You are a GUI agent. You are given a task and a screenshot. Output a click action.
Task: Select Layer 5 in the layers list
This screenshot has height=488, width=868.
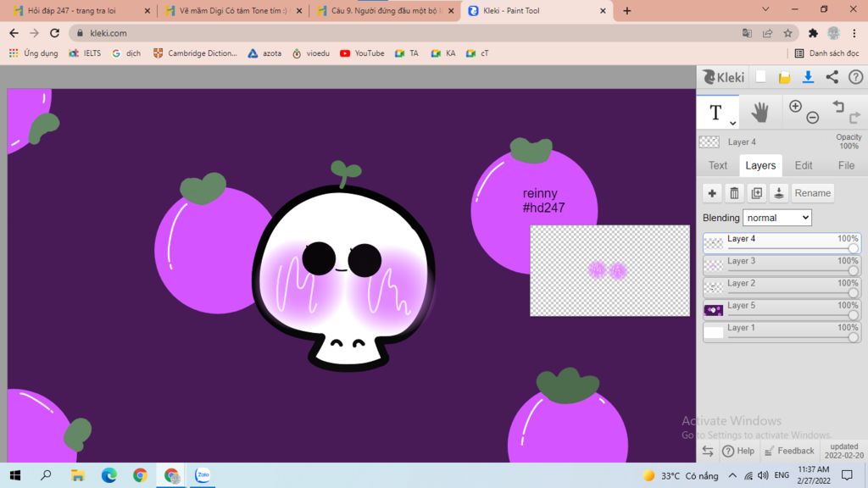782,309
